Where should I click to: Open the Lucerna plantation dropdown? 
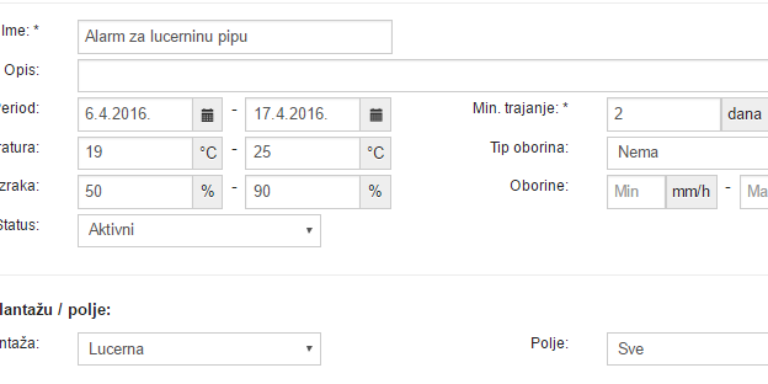pyautogui.click(x=199, y=349)
